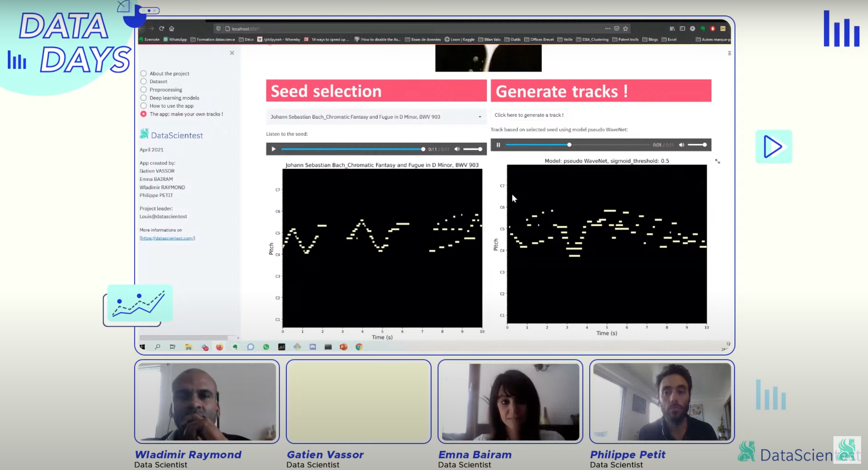Mute the generated track player
Image resolution: width=868 pixels, height=470 pixels.
click(x=682, y=145)
